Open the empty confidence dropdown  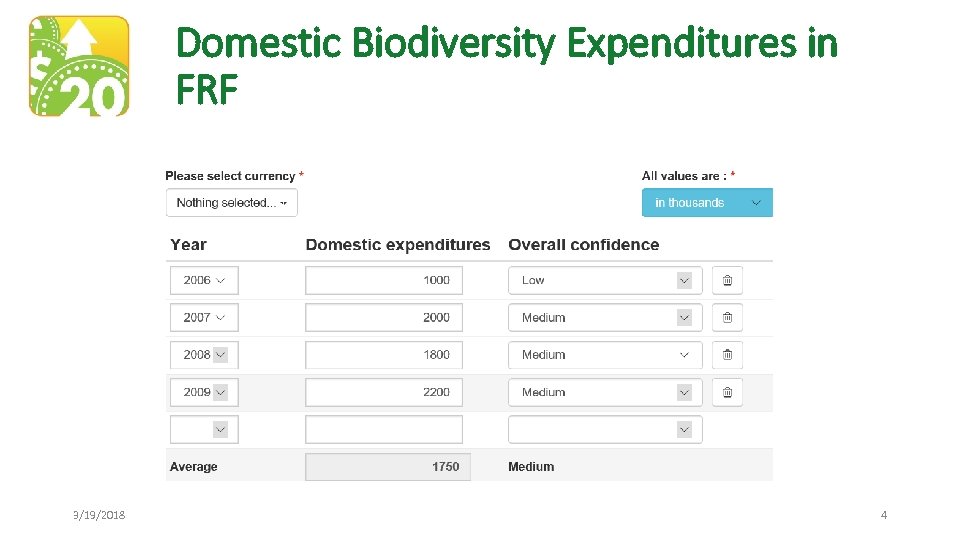605,430
